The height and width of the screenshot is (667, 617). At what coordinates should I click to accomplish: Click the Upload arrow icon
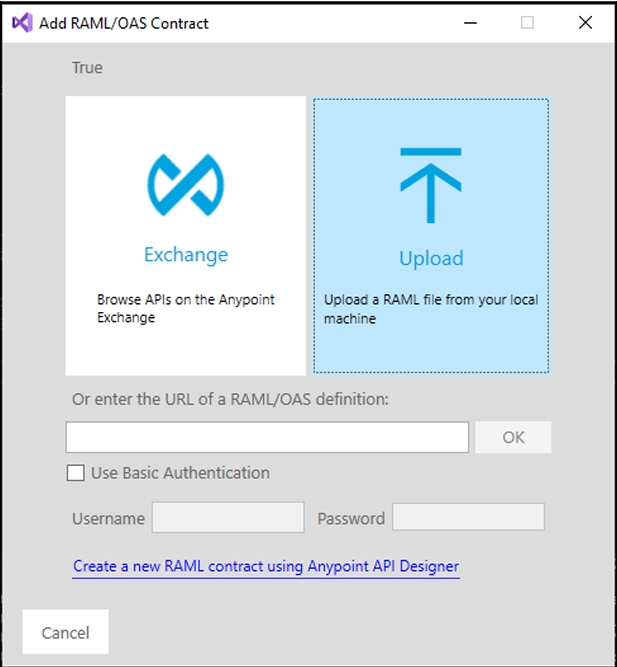click(x=431, y=185)
